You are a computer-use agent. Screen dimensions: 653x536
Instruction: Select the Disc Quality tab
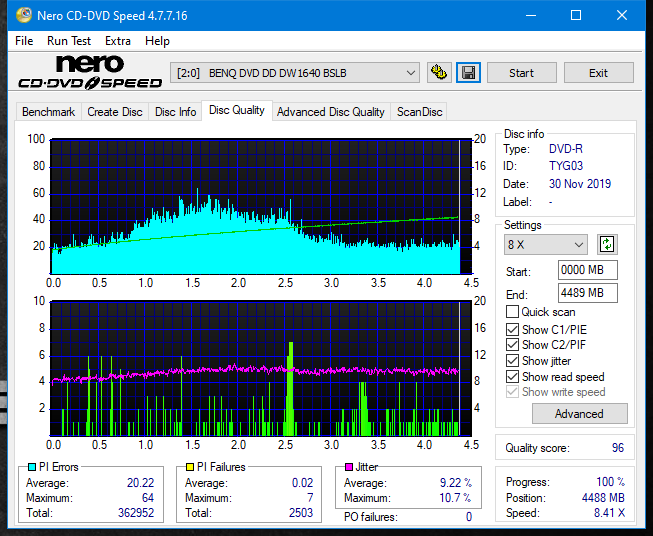[237, 110]
